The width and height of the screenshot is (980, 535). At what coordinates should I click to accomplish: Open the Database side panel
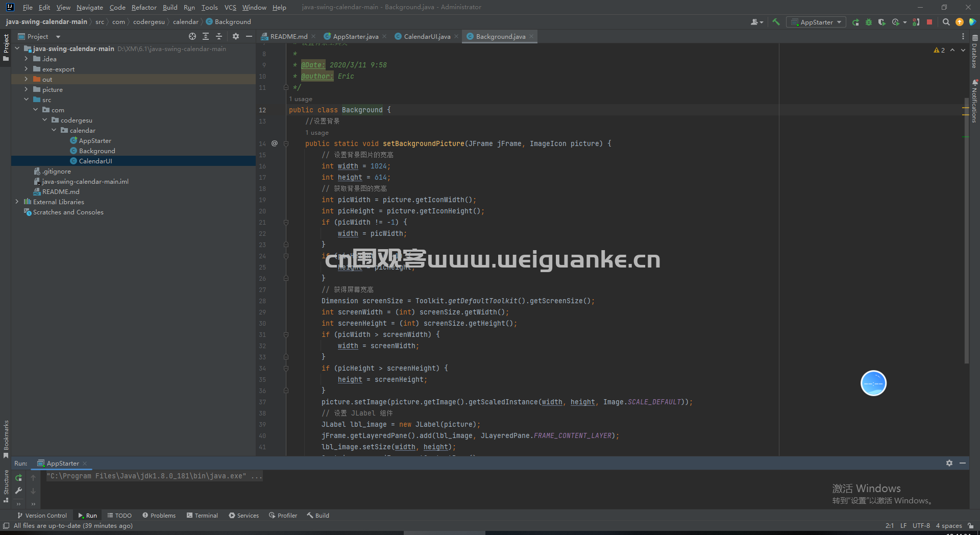point(974,51)
